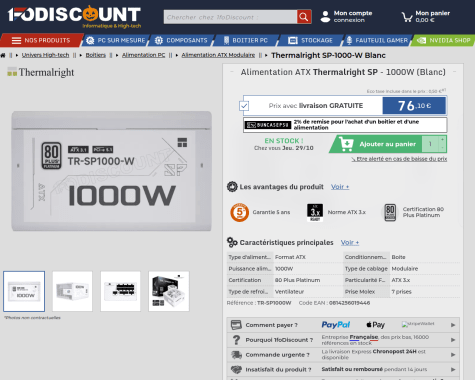
Task: Click the badge icon beside Les avantages du produit
Action: coord(232,187)
